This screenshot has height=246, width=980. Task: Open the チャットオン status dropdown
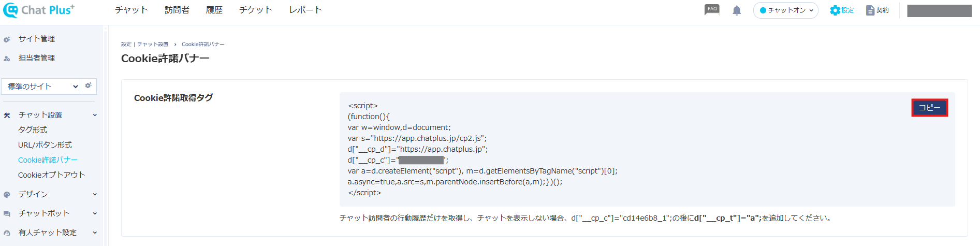tap(786, 10)
